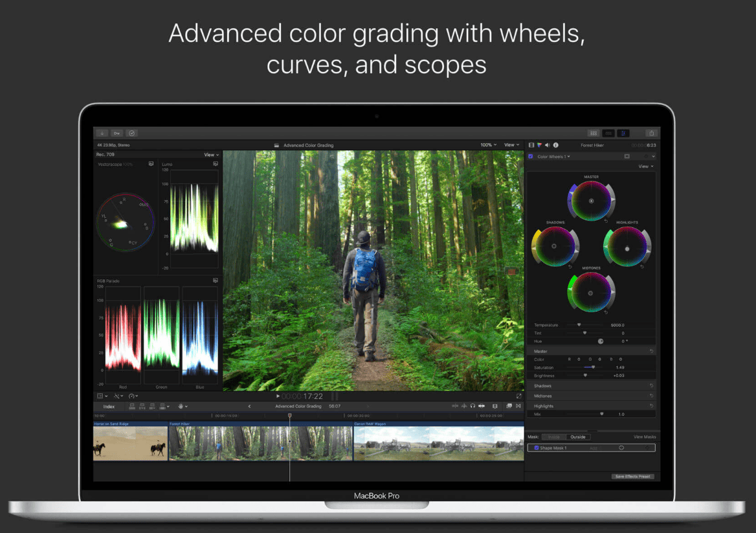
Task: Click the Append clip icon
Action: [x=152, y=407]
